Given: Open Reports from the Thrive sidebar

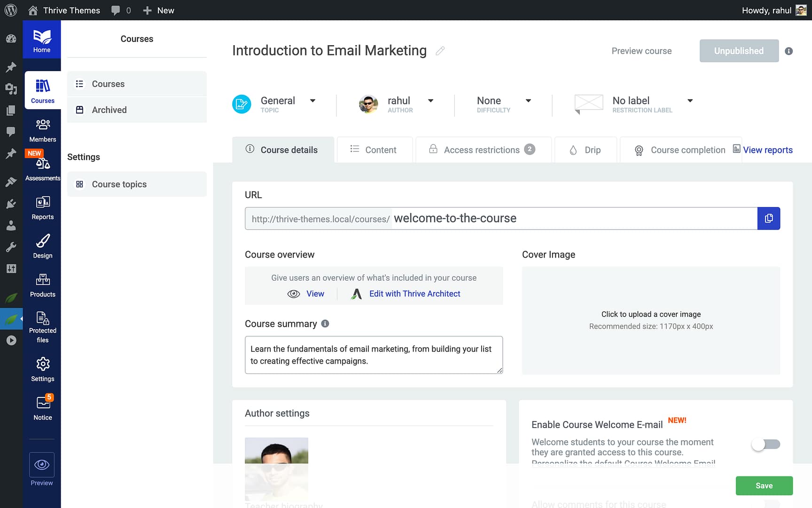Looking at the screenshot, I should point(42,207).
